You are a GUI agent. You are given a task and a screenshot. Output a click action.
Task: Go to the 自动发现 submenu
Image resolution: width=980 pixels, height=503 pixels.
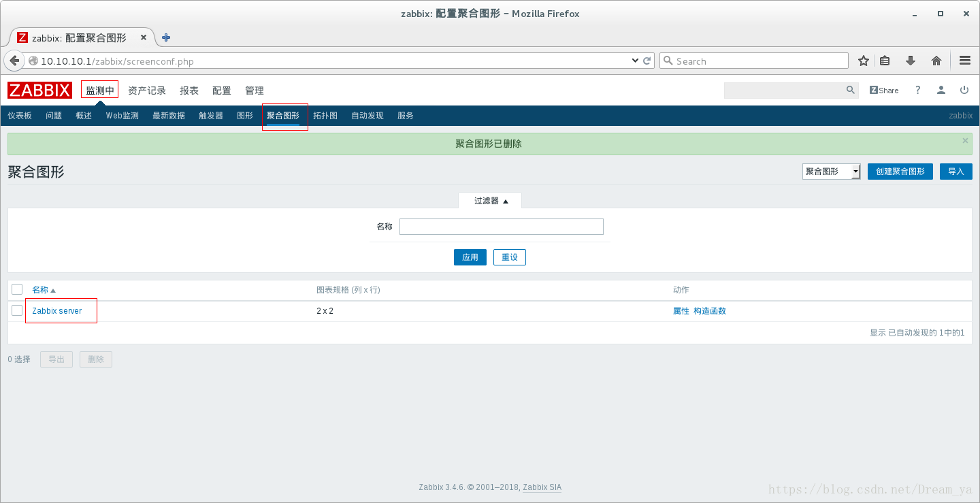(x=367, y=116)
